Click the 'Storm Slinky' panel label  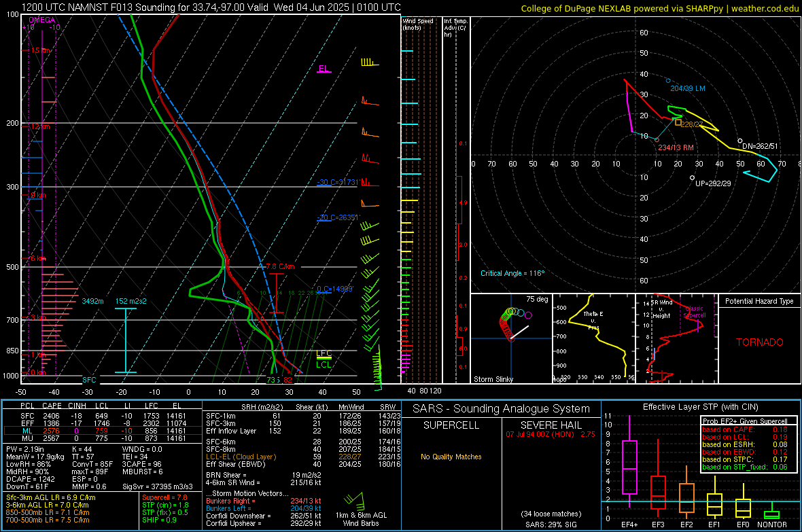tap(493, 379)
